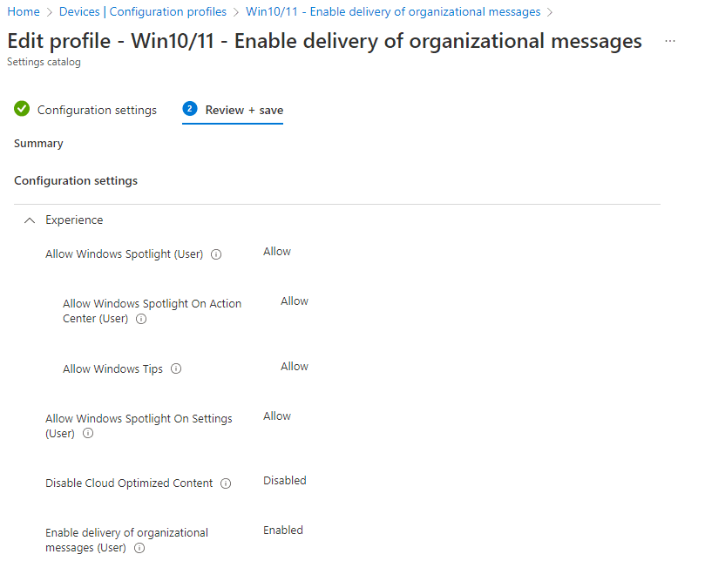This screenshot has width=705, height=588.
Task: Show info for Disable Cloud Optimized Content
Action: (226, 483)
